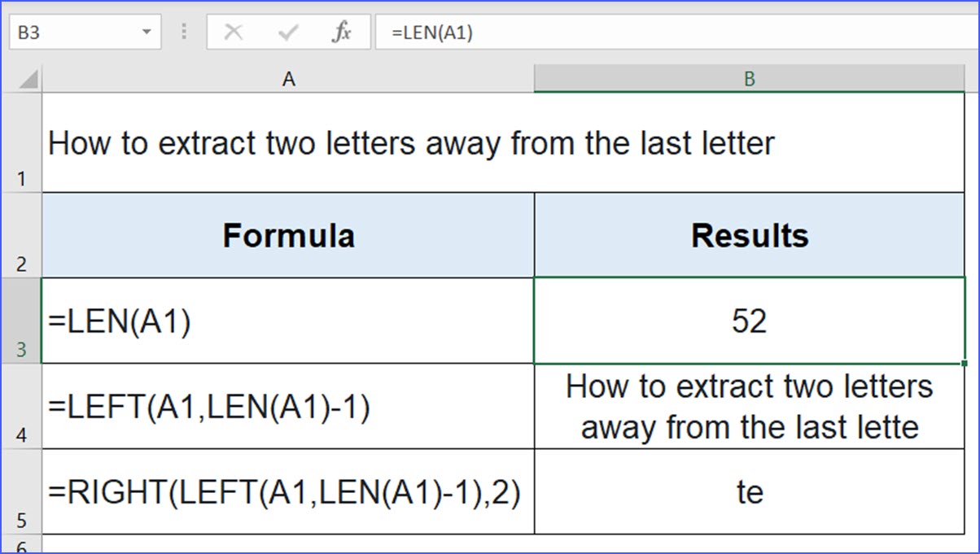Select cell containing =RIGHT(LEFT(A1,LEN(A1)-1),2)

(x=288, y=491)
